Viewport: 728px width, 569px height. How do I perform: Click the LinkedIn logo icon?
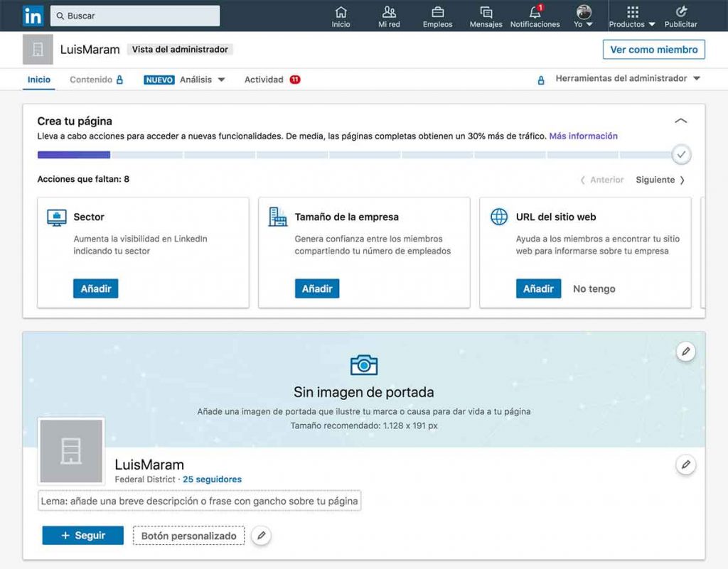coord(33,15)
